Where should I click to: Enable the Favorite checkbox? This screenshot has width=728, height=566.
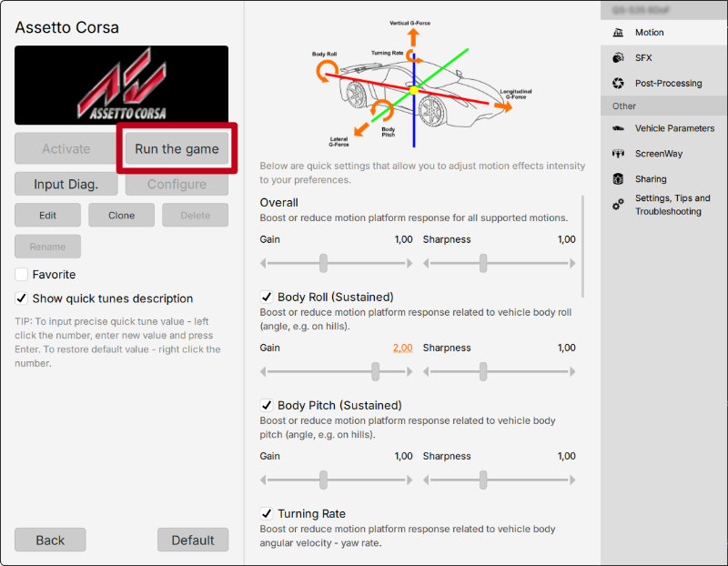(x=21, y=274)
